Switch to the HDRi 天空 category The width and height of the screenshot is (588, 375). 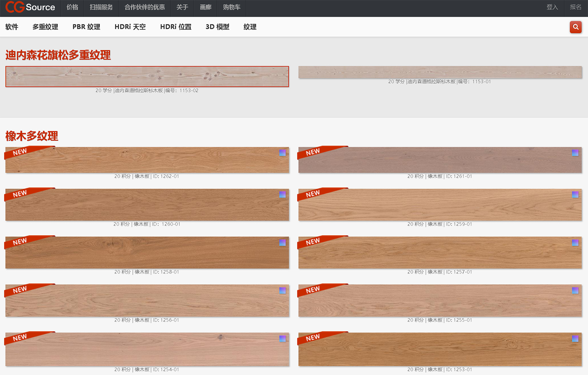130,27
